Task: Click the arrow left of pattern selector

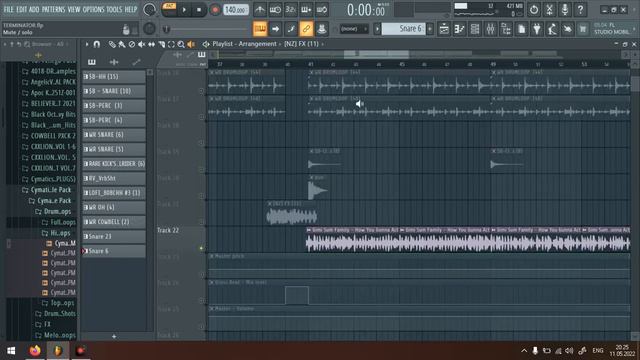Action: point(377,29)
